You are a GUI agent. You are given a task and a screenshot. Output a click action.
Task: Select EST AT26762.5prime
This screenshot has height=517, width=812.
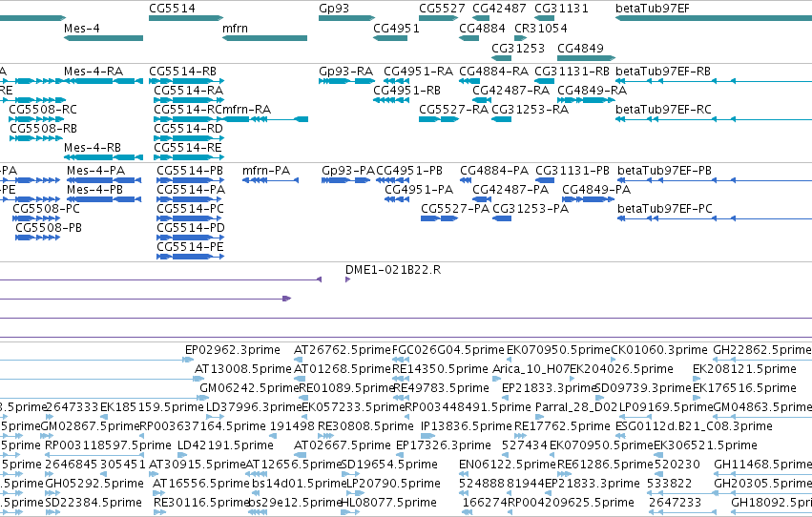(343, 350)
